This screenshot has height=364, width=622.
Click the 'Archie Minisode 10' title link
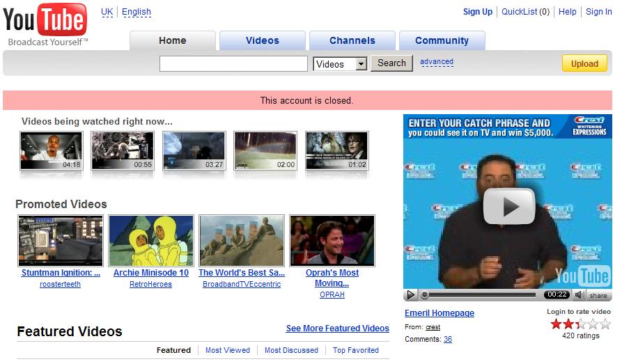[x=151, y=273]
